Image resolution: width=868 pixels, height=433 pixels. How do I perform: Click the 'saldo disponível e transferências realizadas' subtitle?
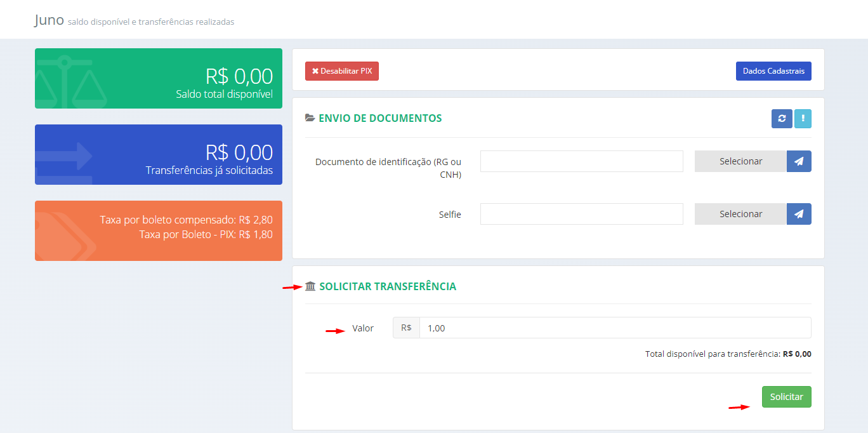point(151,22)
